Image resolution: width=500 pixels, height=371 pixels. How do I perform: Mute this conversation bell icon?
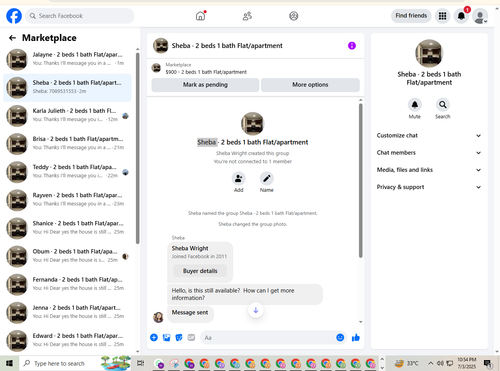click(x=415, y=105)
